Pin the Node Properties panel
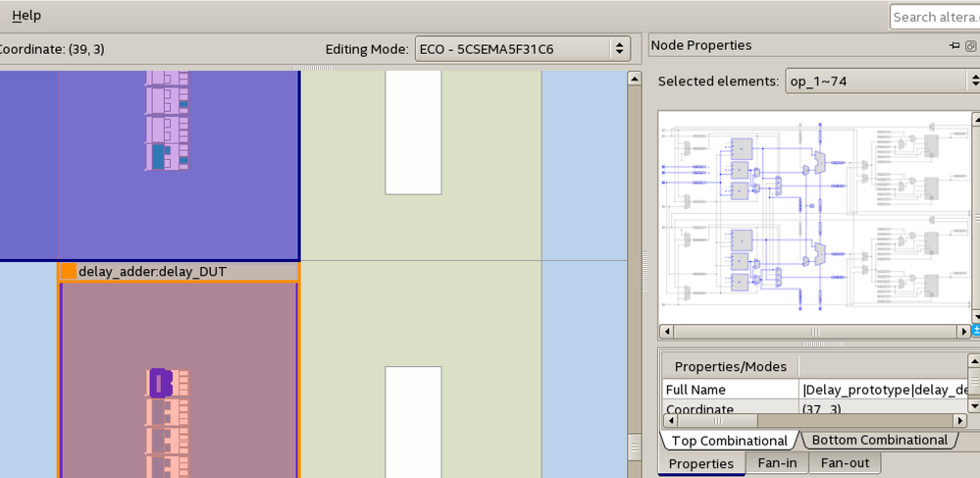The image size is (980, 478). point(954,46)
